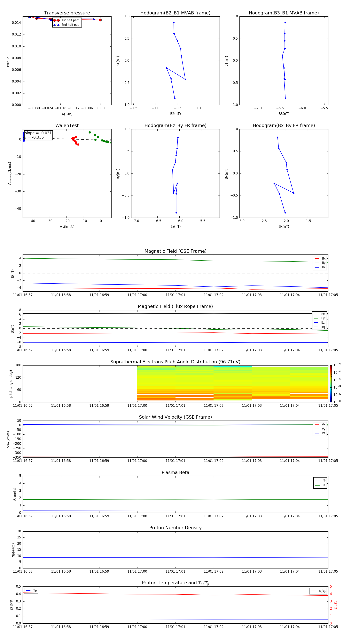Select 'Vy' in the solar wind legend
Screen dimensions: 351x644
tap(320, 429)
